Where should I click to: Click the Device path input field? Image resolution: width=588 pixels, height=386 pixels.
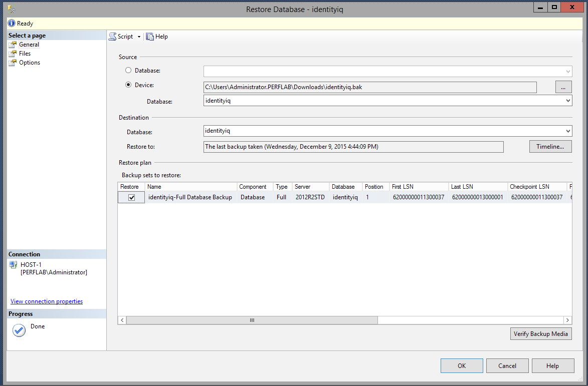pos(370,87)
